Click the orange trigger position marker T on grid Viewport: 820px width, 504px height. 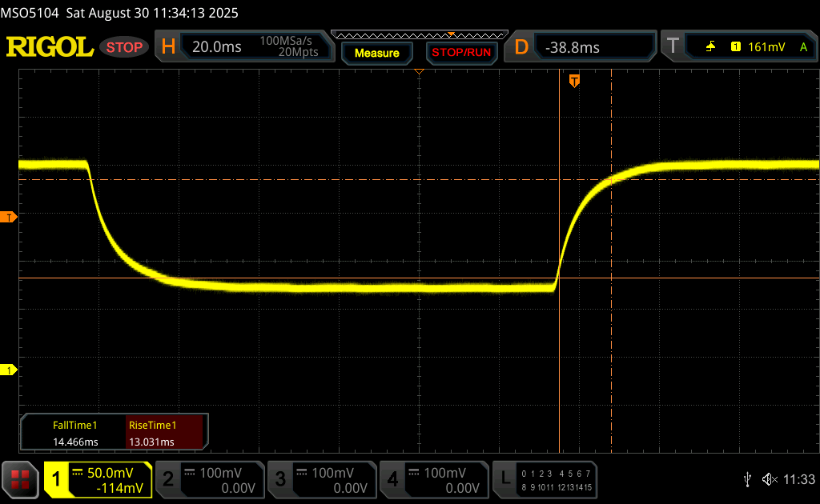click(x=574, y=81)
